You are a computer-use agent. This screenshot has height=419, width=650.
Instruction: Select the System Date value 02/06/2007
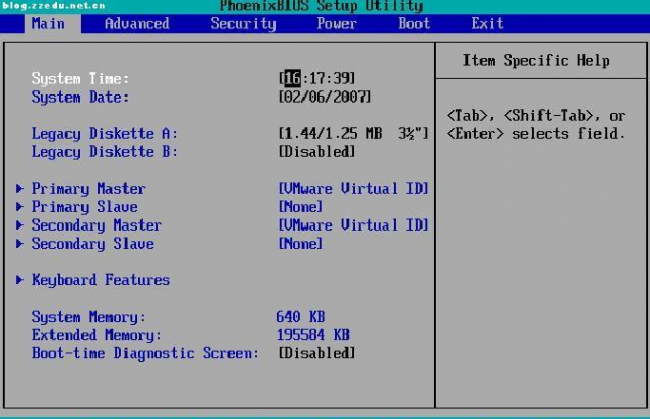click(325, 97)
